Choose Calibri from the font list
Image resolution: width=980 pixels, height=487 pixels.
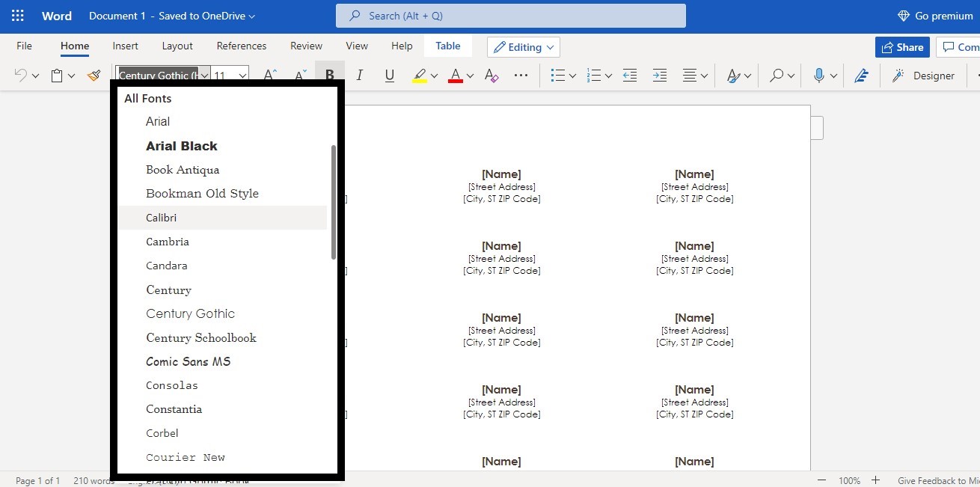pos(221,218)
